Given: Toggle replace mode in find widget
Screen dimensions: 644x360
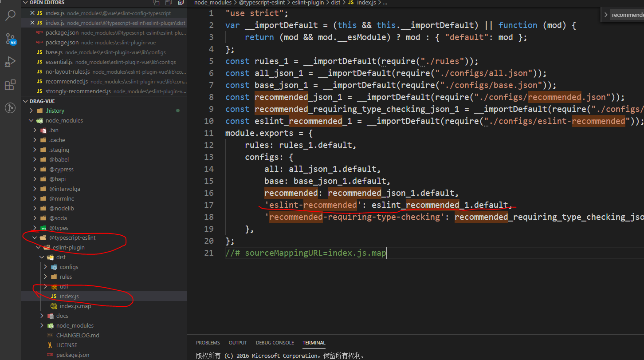Looking at the screenshot, I should pos(606,15).
